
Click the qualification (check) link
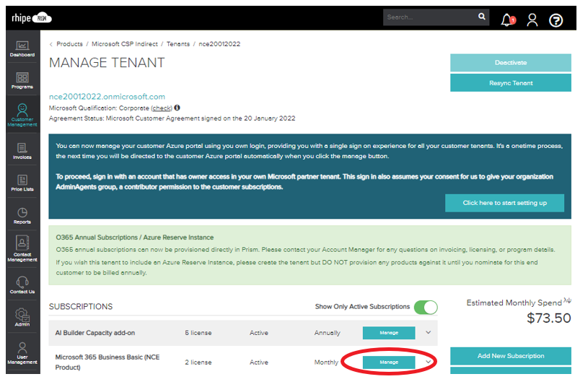click(x=162, y=108)
